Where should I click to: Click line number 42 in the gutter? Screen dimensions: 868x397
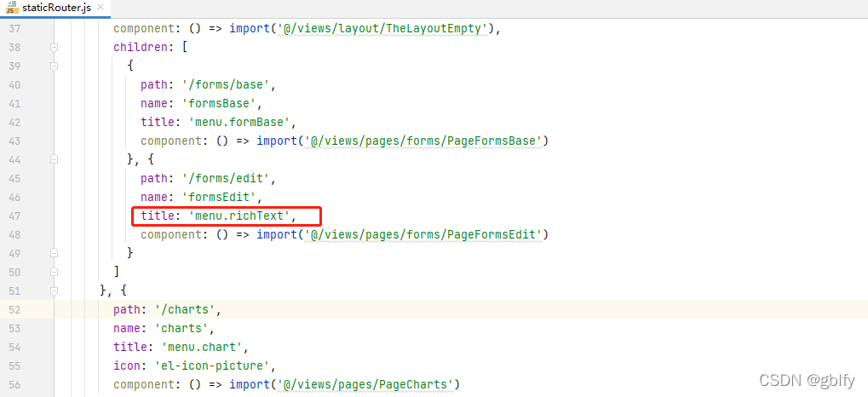(14, 123)
